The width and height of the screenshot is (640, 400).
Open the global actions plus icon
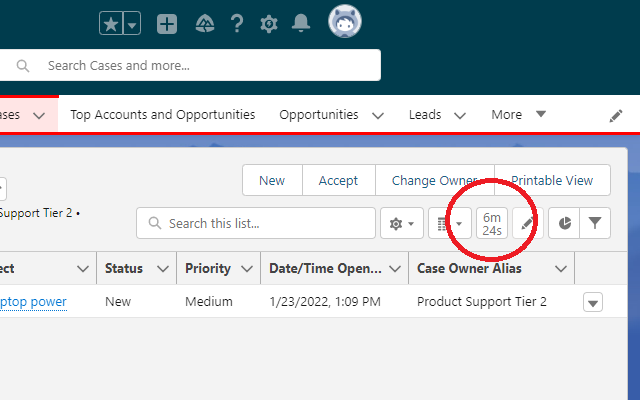coord(167,24)
